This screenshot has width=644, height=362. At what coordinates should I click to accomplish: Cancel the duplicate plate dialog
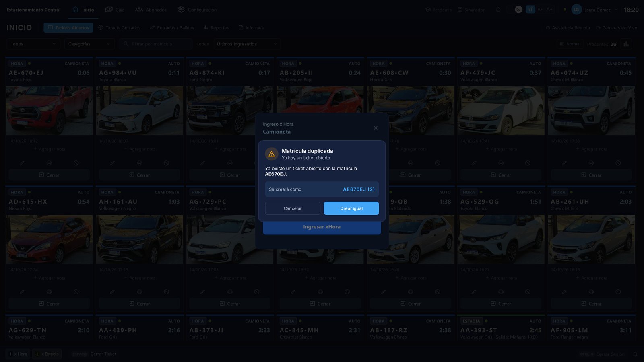(293, 208)
